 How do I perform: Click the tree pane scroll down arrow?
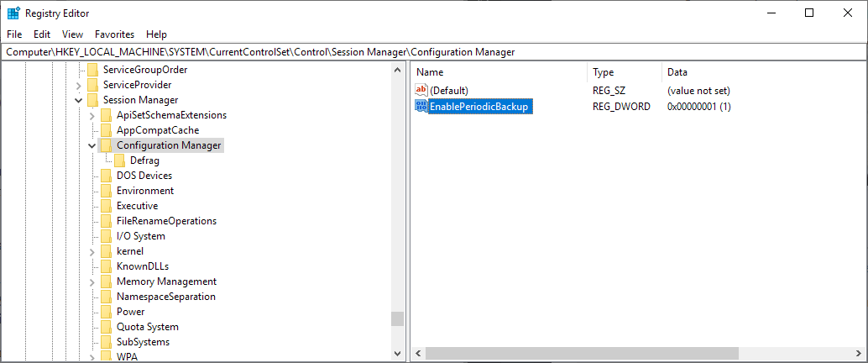coord(397,354)
